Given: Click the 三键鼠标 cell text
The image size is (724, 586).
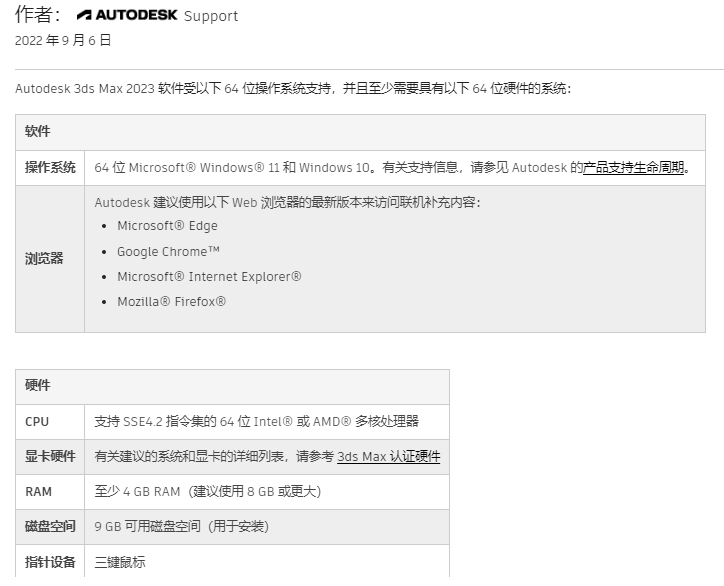Looking at the screenshot, I should (x=120, y=562).
